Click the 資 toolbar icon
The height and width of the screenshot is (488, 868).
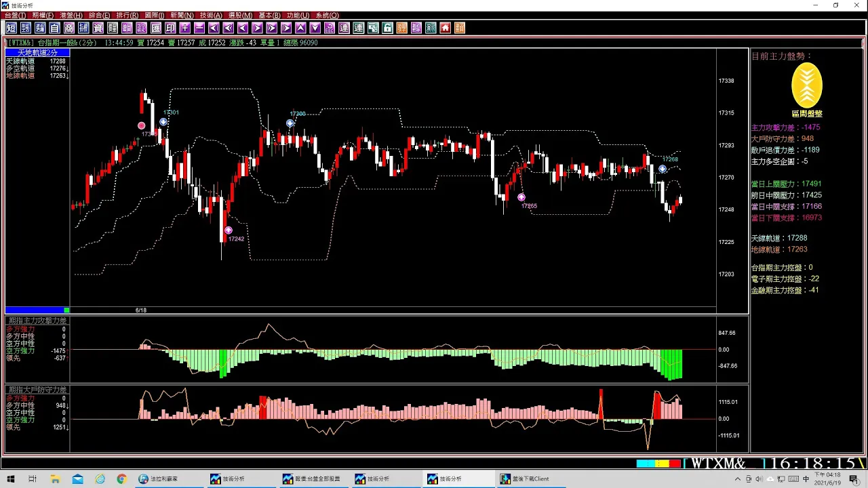[x=98, y=28]
